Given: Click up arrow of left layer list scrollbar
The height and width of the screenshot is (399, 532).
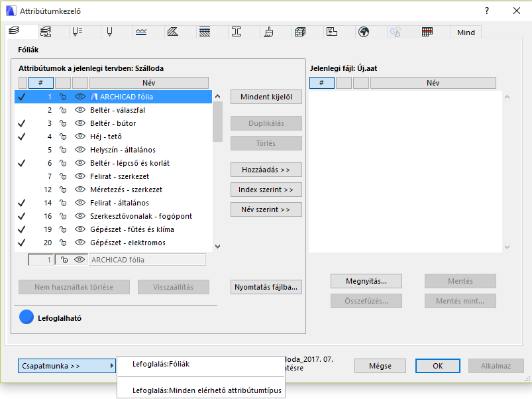Looking at the screenshot, I should pos(218,96).
